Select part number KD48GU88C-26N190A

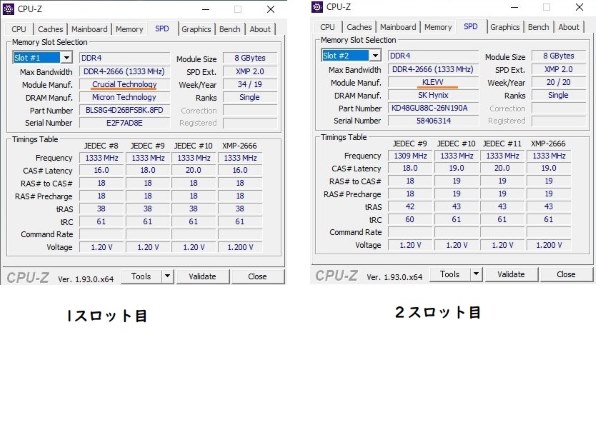433,108
